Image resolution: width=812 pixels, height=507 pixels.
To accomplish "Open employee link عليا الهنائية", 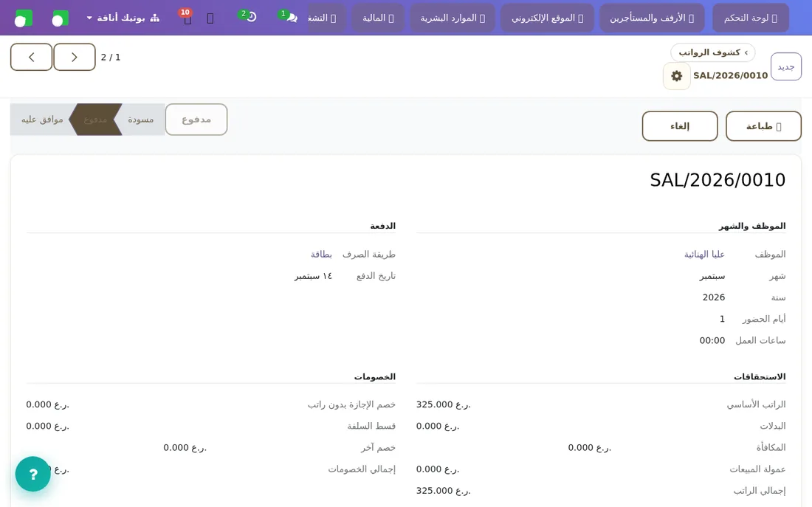I will click(704, 255).
